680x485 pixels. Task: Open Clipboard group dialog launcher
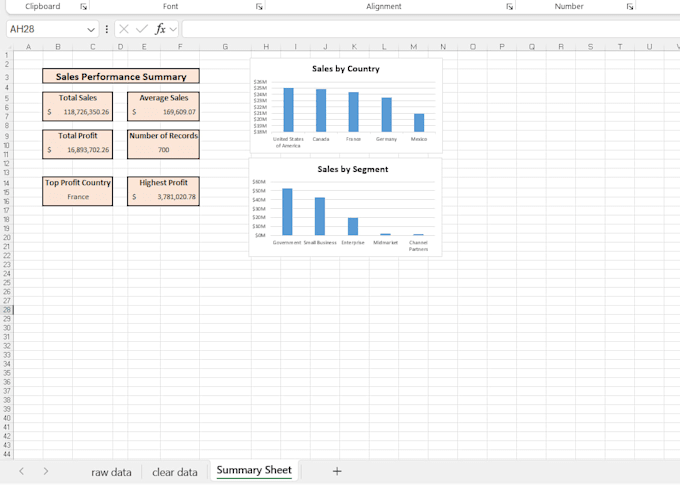click(83, 7)
